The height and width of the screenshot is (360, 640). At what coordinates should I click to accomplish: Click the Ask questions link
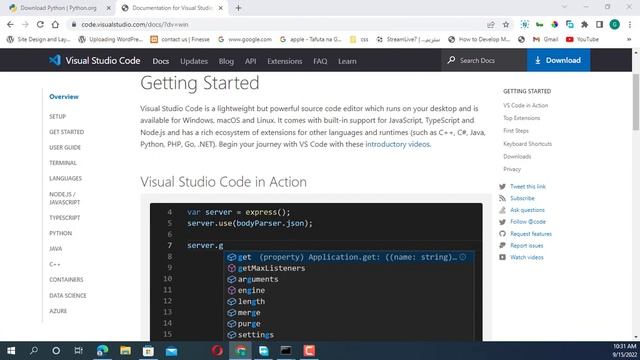(x=527, y=210)
